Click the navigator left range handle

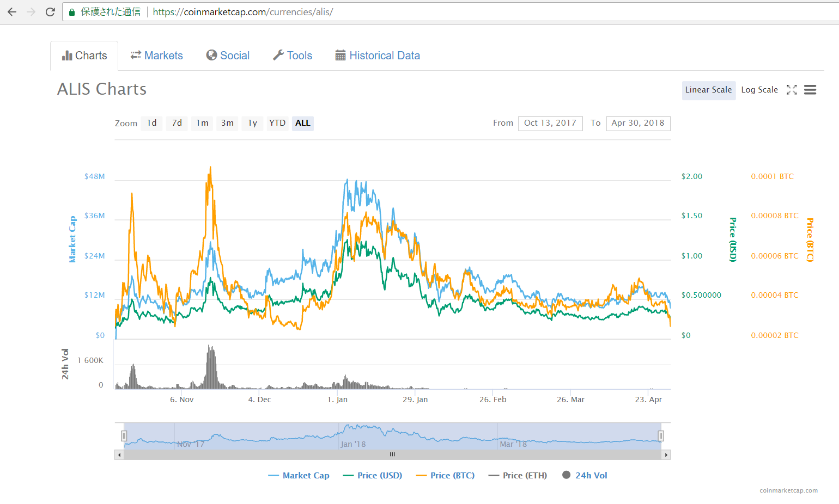tap(124, 435)
